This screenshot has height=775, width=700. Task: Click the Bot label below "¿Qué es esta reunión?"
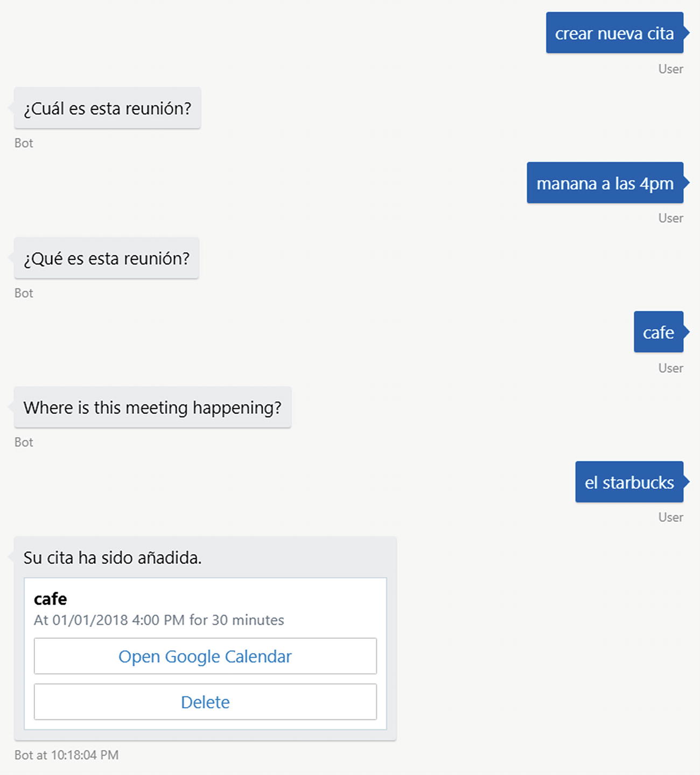point(24,293)
